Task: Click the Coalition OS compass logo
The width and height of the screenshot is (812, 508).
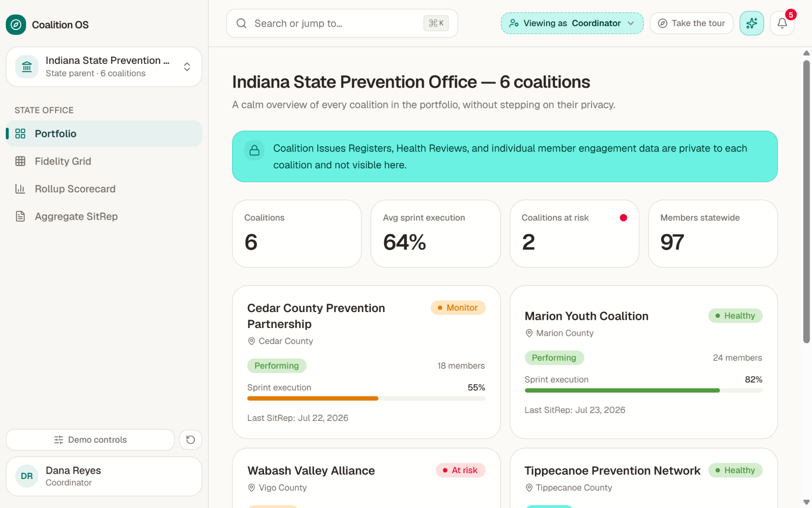Action: tap(16, 25)
